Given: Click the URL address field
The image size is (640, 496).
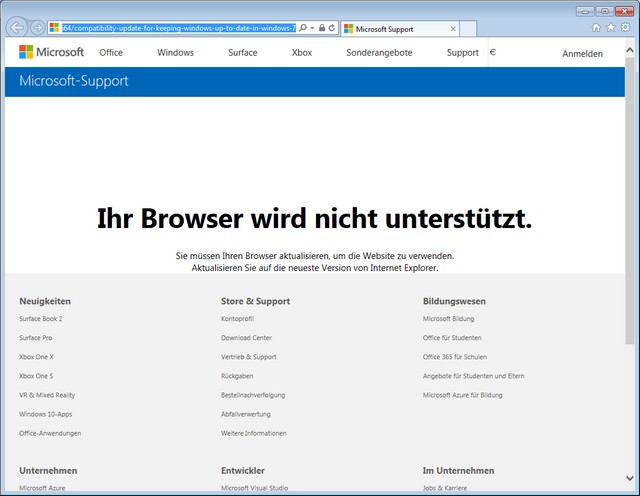Looking at the screenshot, I should pyautogui.click(x=175, y=28).
